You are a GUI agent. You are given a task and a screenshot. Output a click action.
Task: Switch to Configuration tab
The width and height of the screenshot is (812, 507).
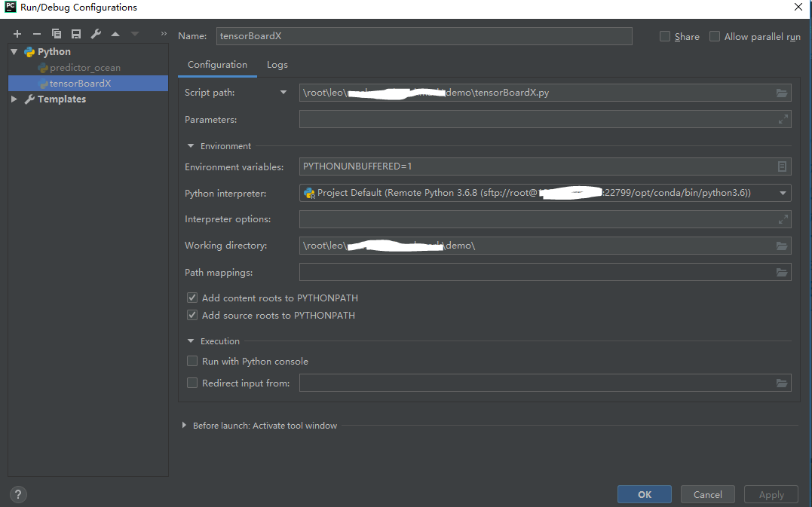click(x=217, y=65)
